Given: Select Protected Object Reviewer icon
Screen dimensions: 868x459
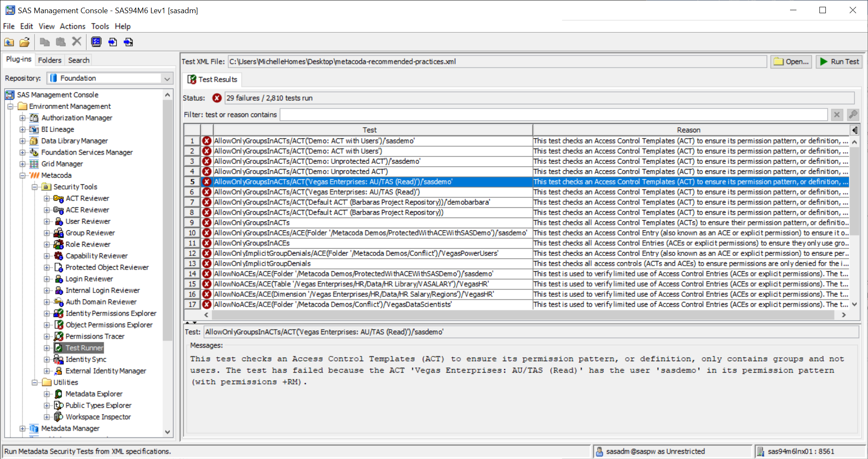Looking at the screenshot, I should tap(58, 267).
